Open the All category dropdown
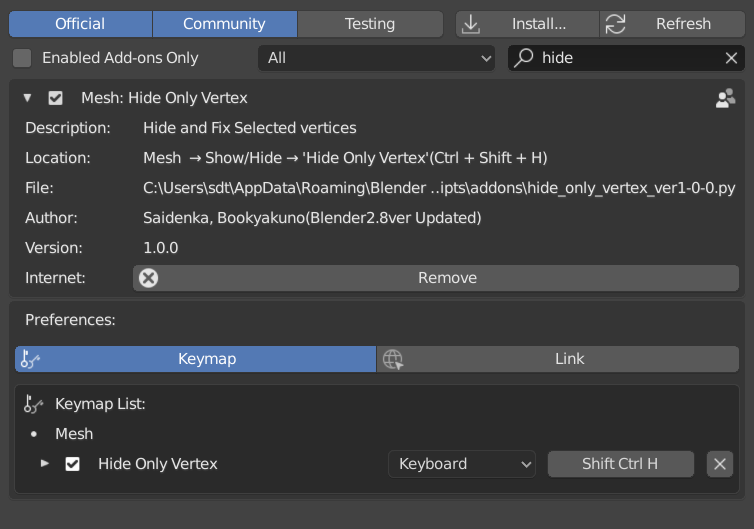 point(376,58)
